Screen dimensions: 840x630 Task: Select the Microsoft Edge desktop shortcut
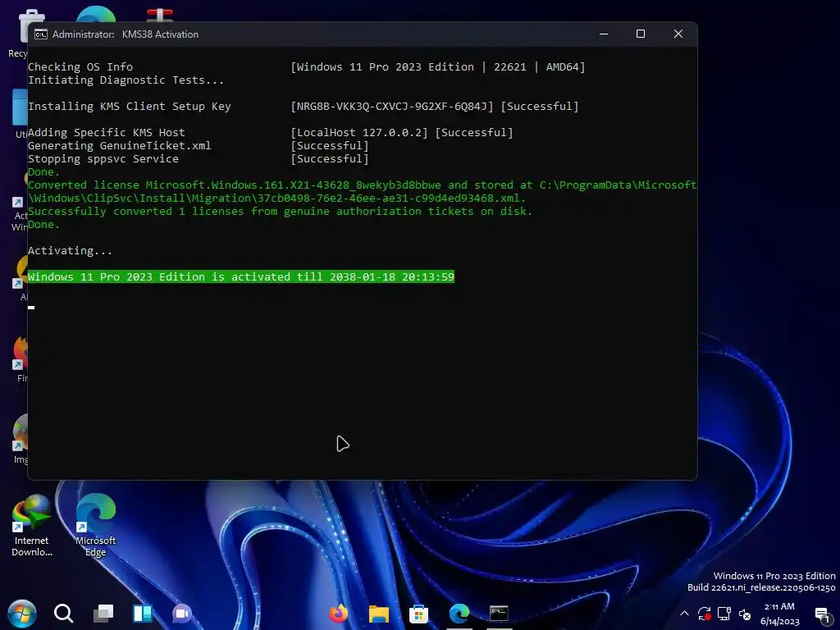pos(95,525)
